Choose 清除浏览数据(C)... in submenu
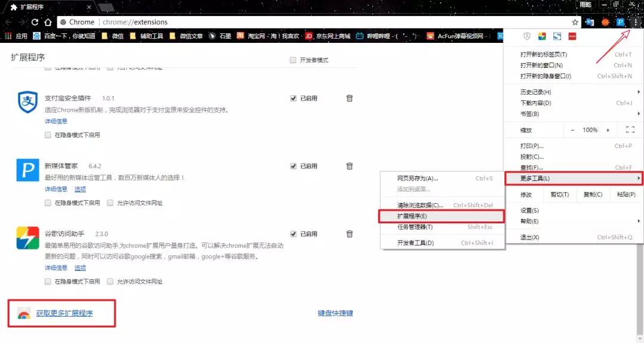 point(442,205)
